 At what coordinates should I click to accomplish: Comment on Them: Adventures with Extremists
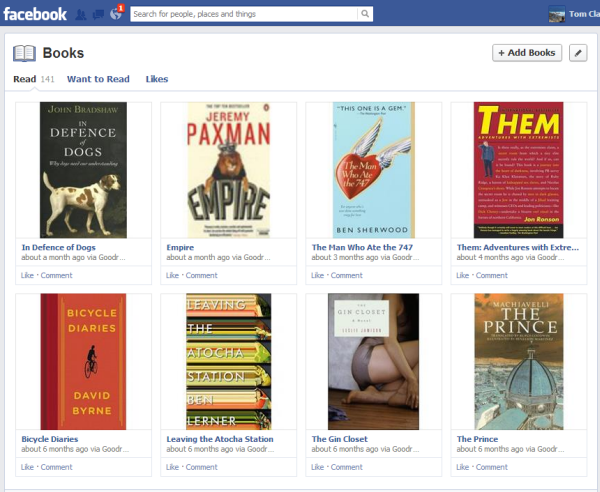click(x=491, y=275)
